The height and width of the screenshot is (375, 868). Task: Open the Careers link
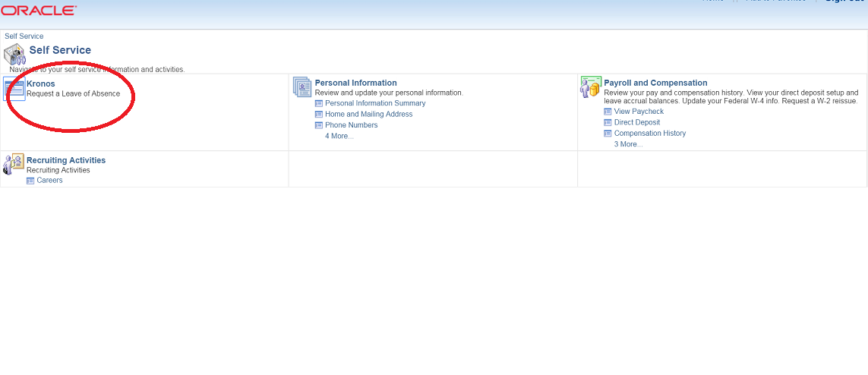tap(50, 181)
